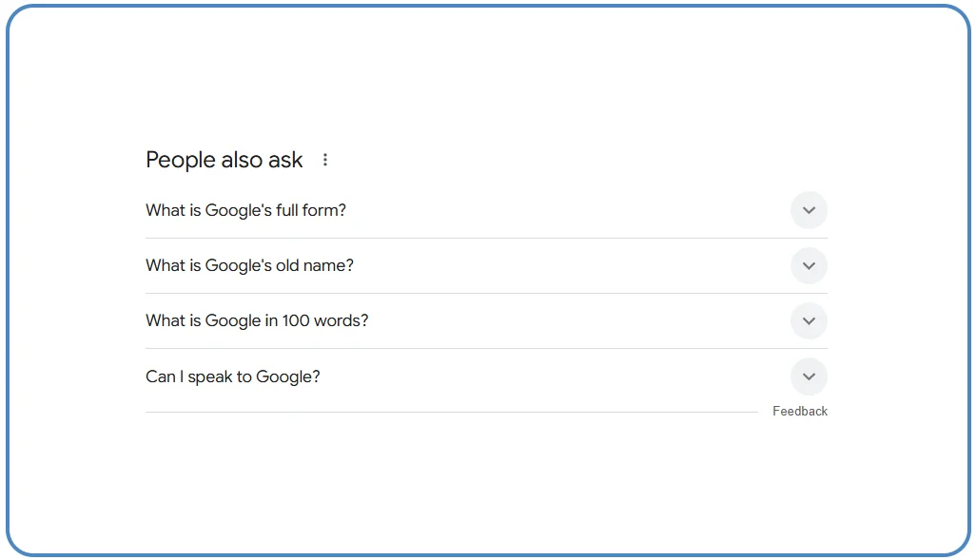Click the down-arrow next to Google in 100 words
This screenshot has width=976, height=560.
click(809, 321)
